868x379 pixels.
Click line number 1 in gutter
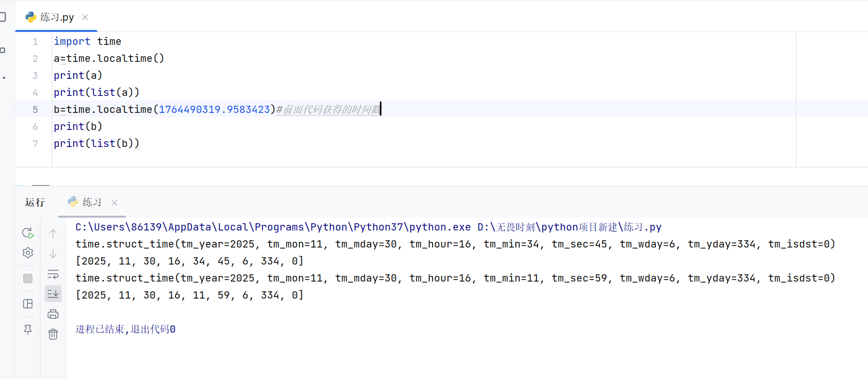click(x=35, y=42)
